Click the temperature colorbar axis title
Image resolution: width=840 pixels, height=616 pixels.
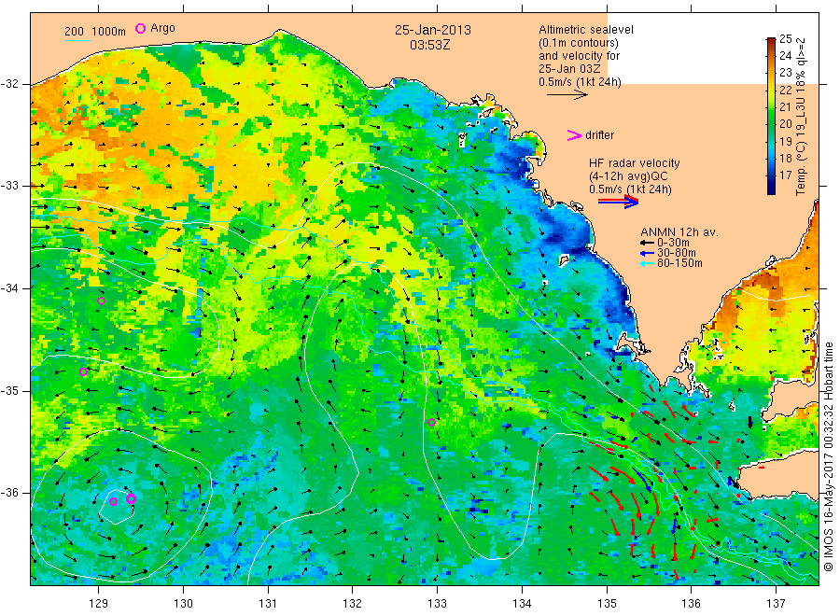[x=801, y=116]
